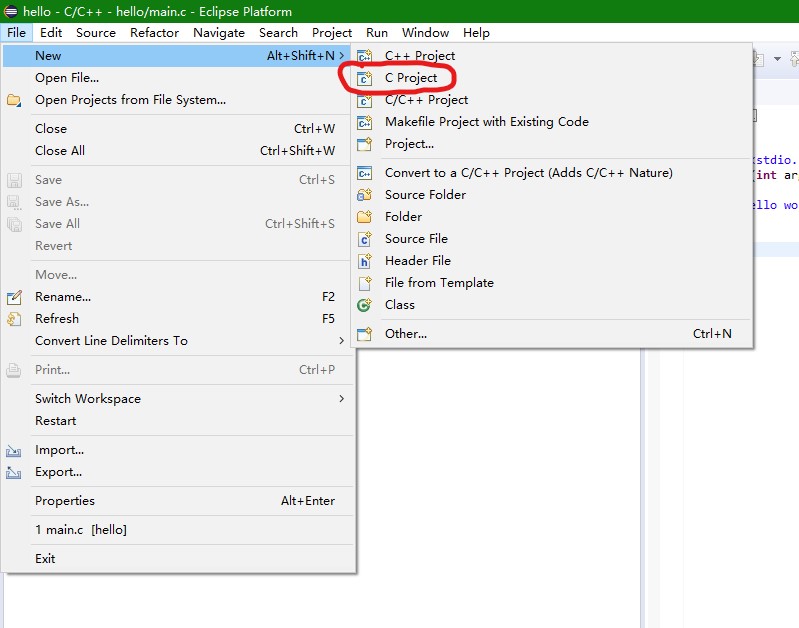Select Source File label in New submenu
Viewport: 799px width, 628px height.
click(416, 239)
